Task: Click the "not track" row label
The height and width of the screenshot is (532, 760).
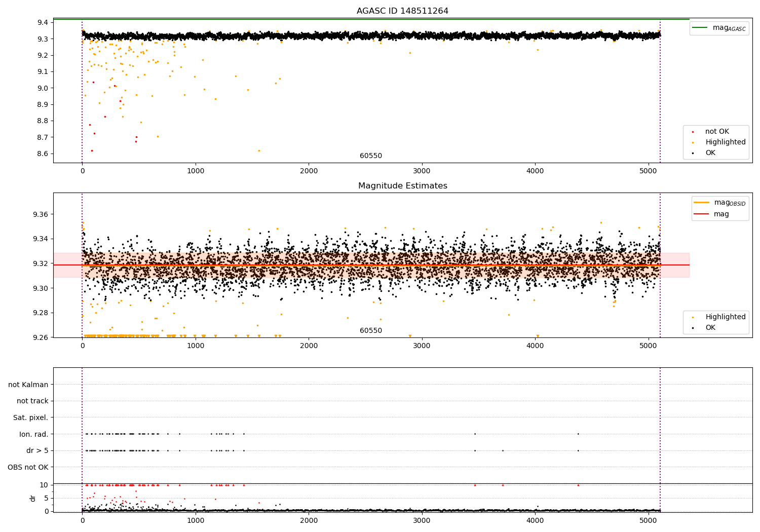Action: [x=32, y=401]
